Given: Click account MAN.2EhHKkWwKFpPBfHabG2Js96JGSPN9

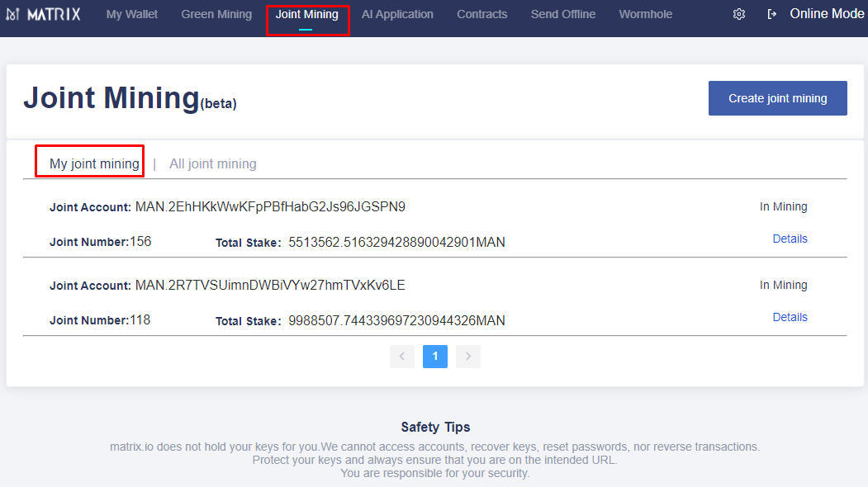Looking at the screenshot, I should pos(270,207).
